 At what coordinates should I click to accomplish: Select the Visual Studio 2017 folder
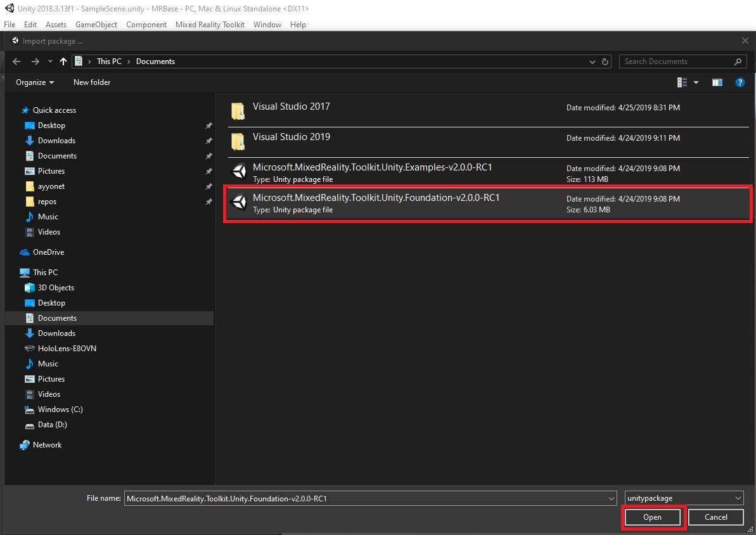pos(488,112)
